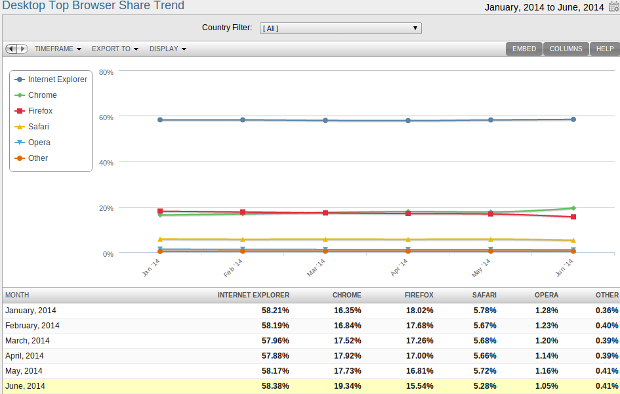Image resolution: width=620 pixels, height=394 pixels.
Task: Open the calendar date picker icon
Action: coord(614,7)
